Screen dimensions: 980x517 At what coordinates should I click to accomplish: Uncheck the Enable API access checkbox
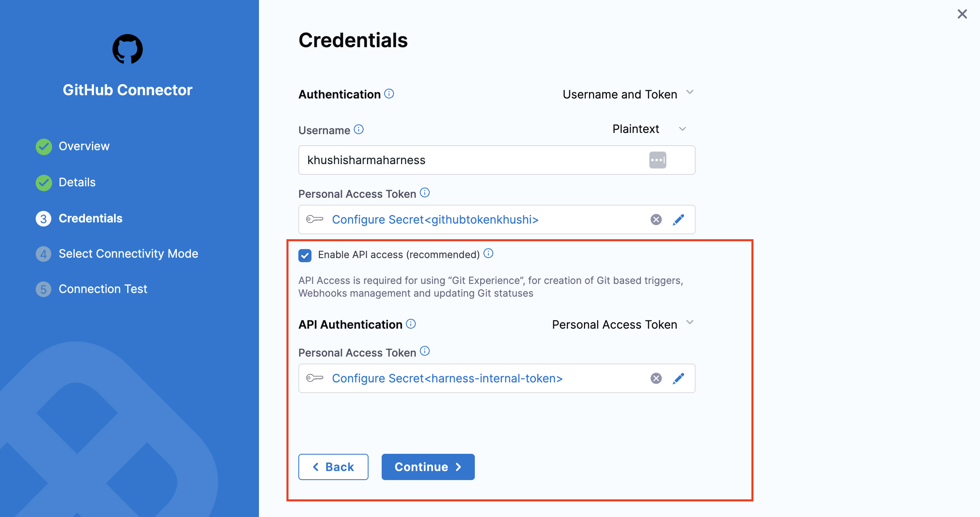tap(305, 255)
